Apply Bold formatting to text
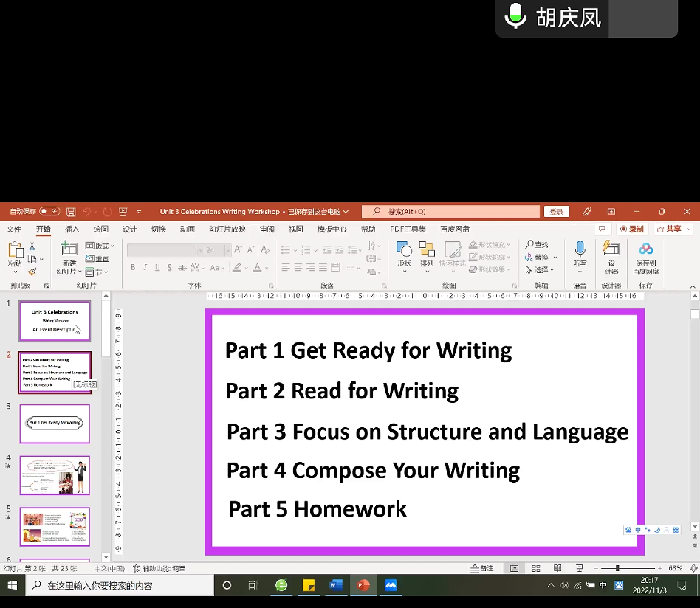This screenshot has height=608, width=700. point(132,268)
